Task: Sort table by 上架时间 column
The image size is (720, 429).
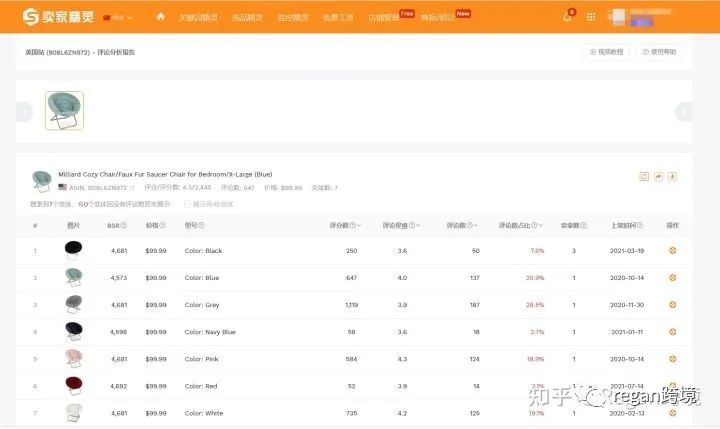Action: 628,225
